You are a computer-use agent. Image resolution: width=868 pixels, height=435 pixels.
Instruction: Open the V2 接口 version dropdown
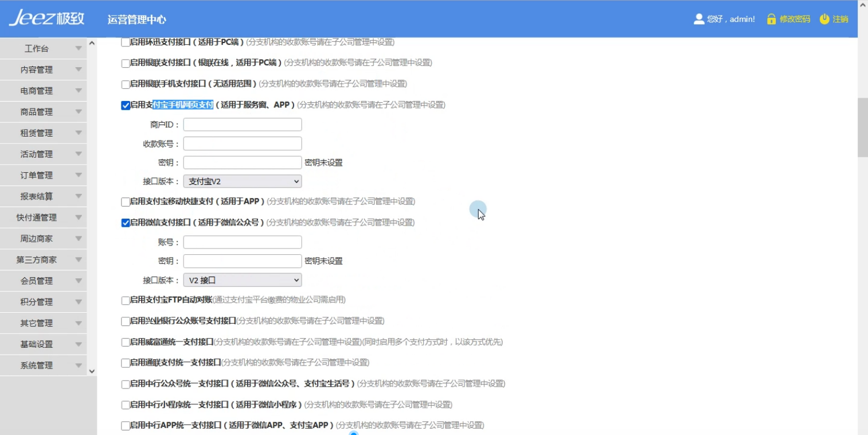click(243, 280)
